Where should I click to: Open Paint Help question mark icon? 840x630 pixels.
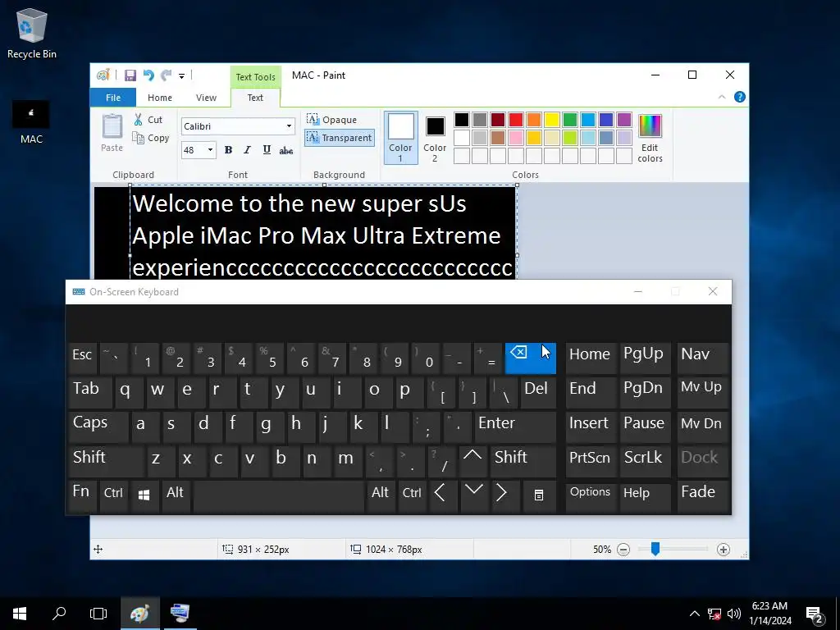740,97
